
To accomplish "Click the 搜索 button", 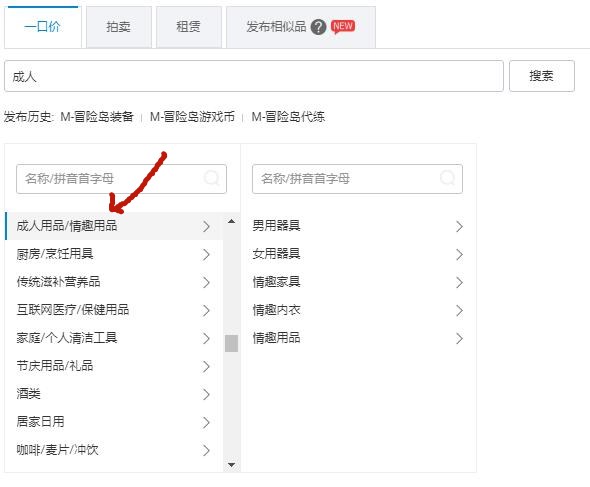I will point(541,76).
